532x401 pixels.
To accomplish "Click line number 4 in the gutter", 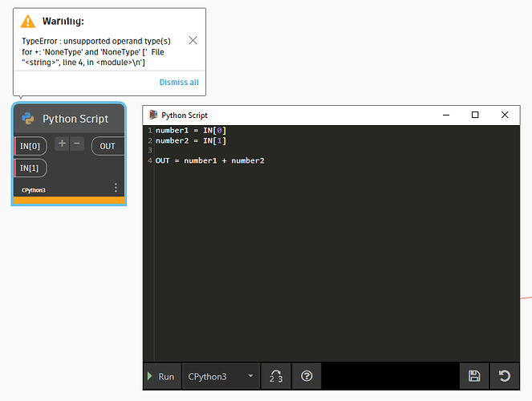I will (150, 160).
